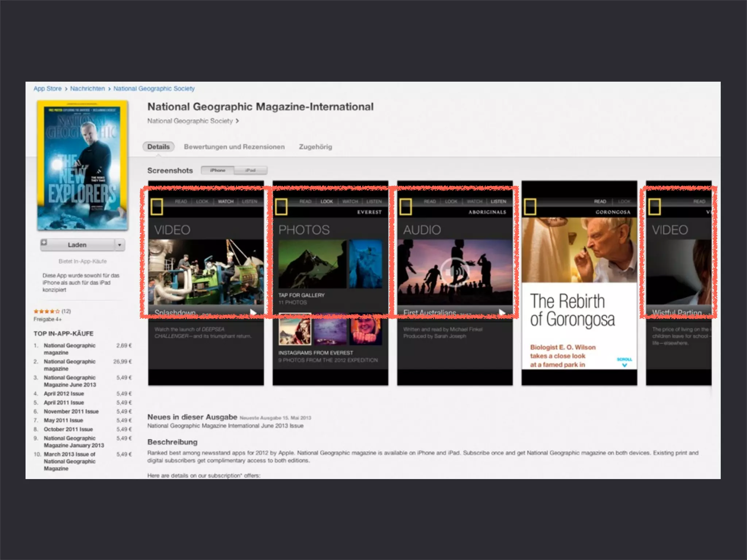Click the star rating icons
Screen dimensions: 747x560
point(47,311)
